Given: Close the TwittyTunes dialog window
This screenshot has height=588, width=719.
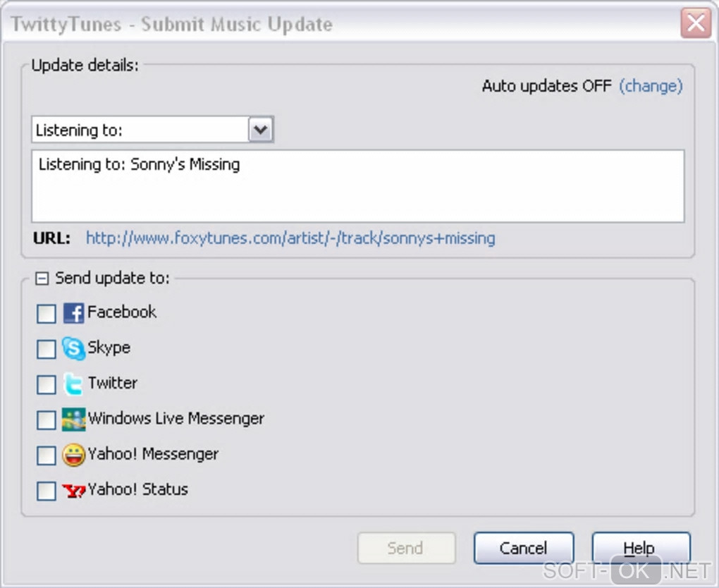Looking at the screenshot, I should click(x=695, y=24).
